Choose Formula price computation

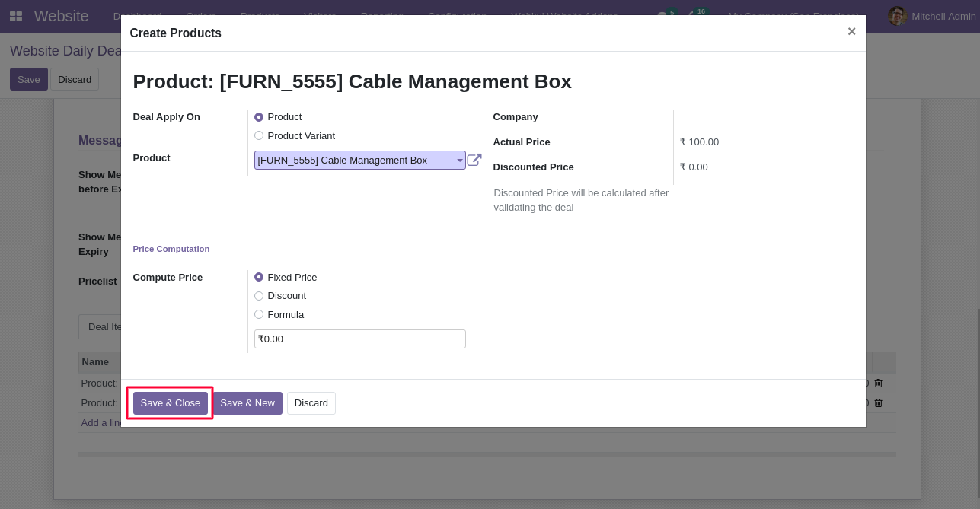click(259, 315)
